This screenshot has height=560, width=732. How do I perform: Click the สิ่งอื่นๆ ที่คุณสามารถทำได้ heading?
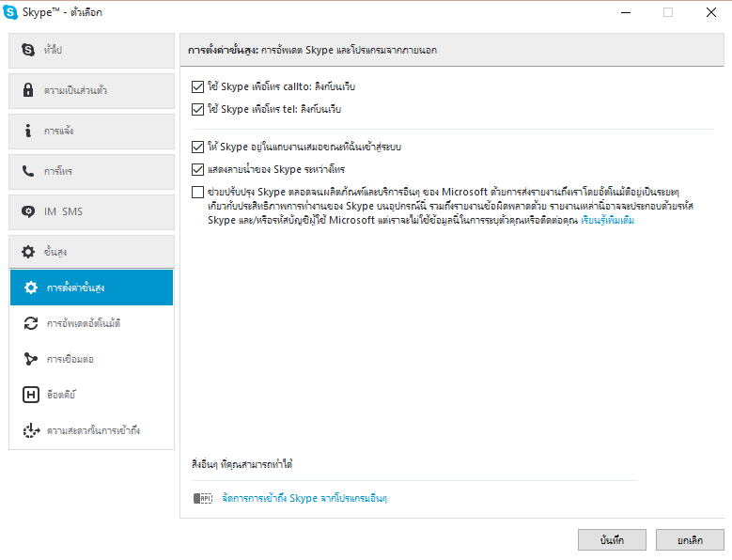241,464
